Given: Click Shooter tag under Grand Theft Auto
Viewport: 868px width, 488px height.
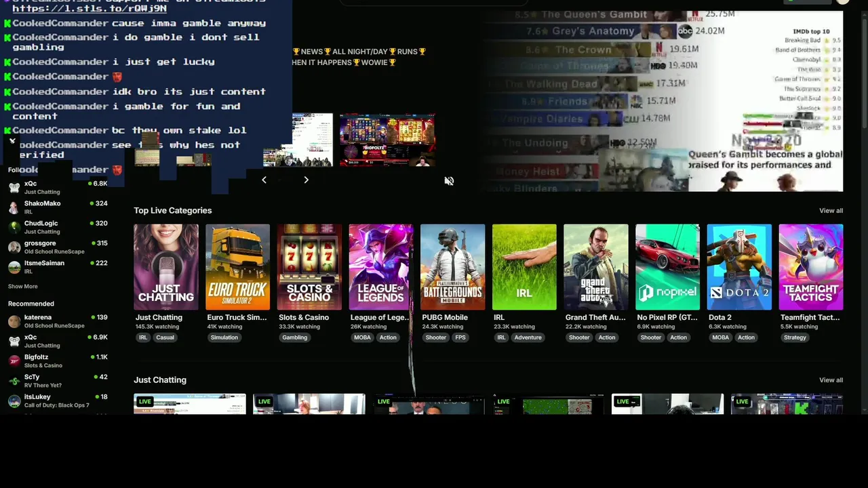Looking at the screenshot, I should [579, 338].
